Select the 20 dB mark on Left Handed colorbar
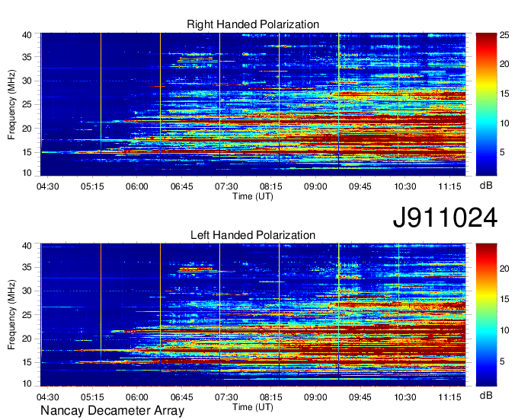 (x=504, y=269)
